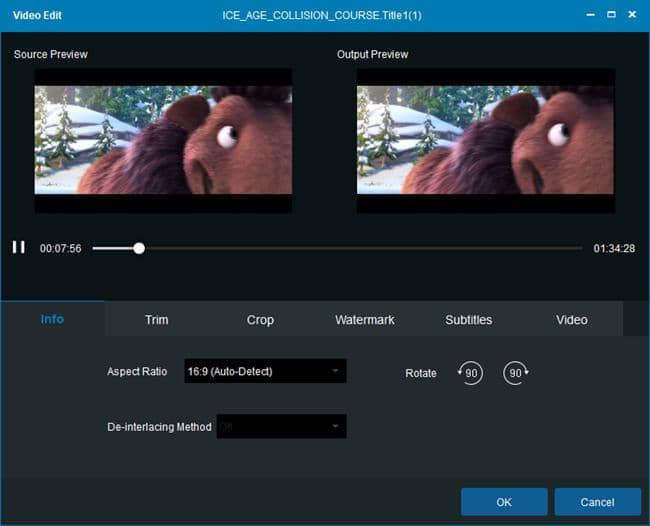Open the Crop tab
Viewport: 650px width, 526px height.
260,320
